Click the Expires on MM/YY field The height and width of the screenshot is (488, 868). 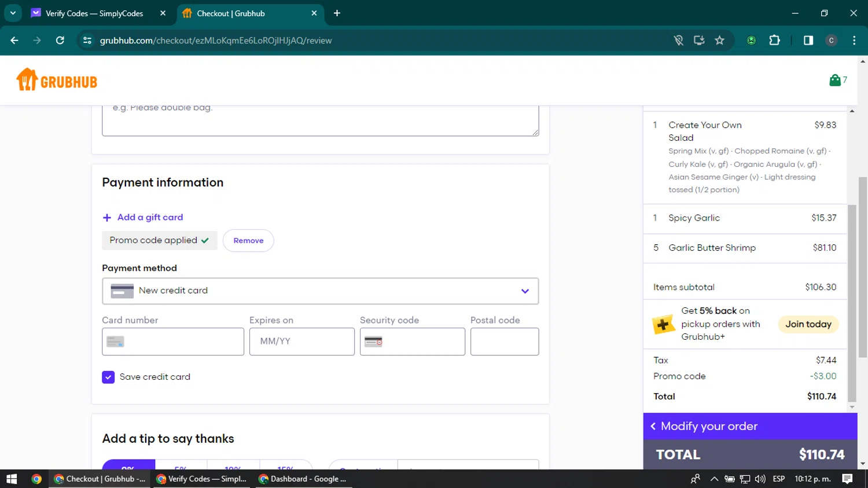[x=302, y=342]
